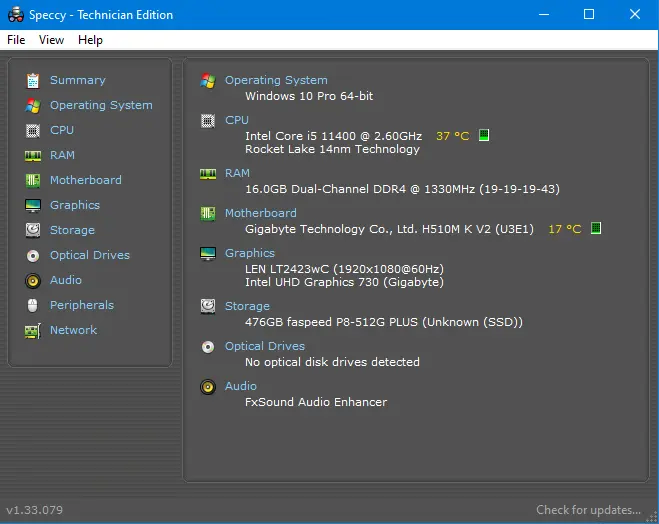Click the RAM icon in summary panel
Viewport: 659px width, 524px height.
click(x=208, y=174)
